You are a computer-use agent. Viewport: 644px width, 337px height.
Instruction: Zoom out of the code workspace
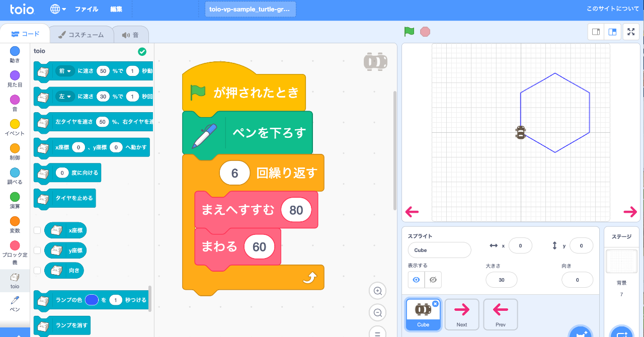(377, 313)
